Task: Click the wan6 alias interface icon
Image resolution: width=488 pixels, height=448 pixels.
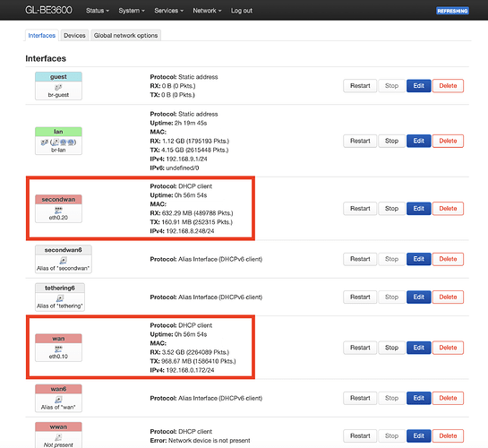Action: click(58, 400)
